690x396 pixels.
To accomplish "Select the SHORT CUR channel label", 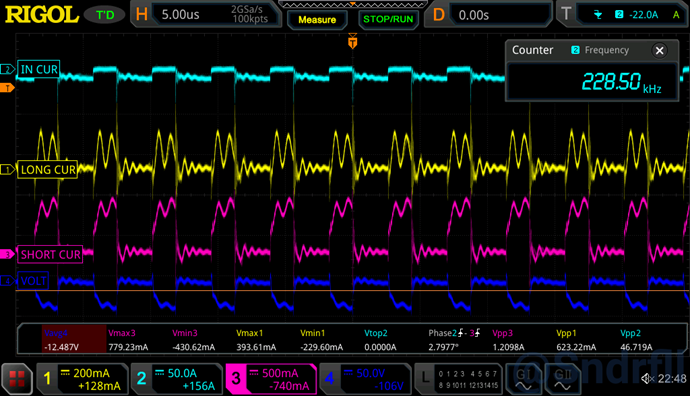I will click(x=50, y=254).
